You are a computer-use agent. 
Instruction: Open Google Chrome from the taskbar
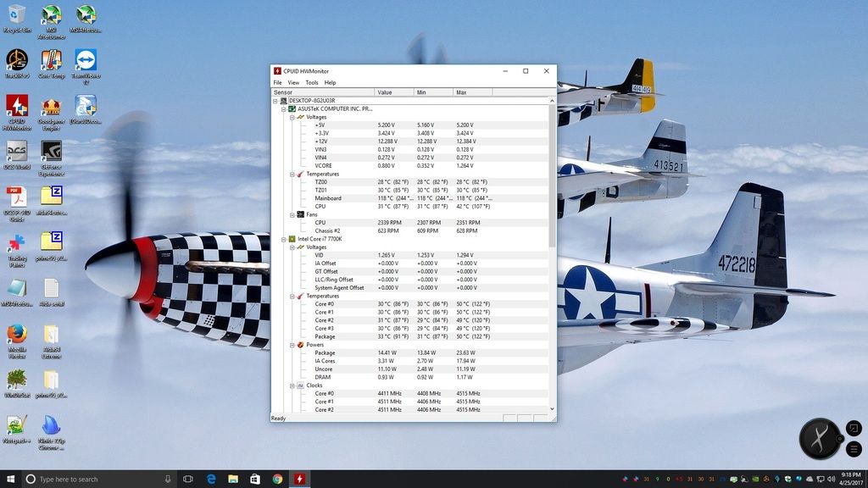click(277, 479)
